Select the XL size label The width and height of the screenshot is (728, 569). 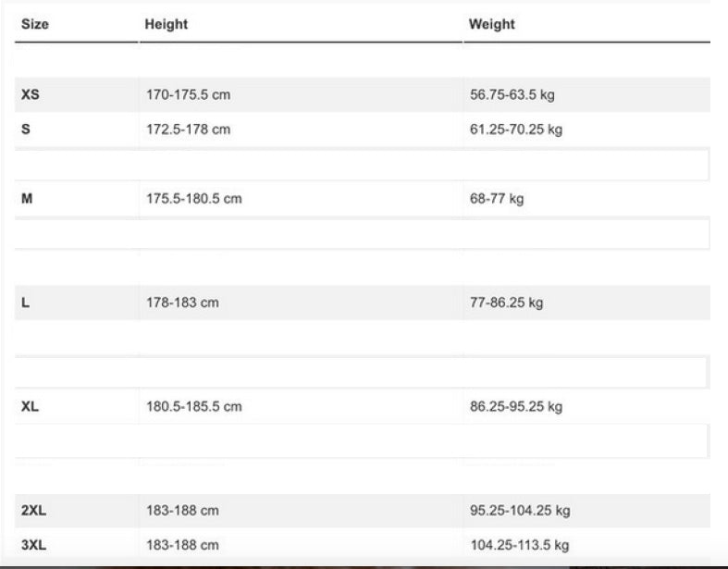coord(30,406)
